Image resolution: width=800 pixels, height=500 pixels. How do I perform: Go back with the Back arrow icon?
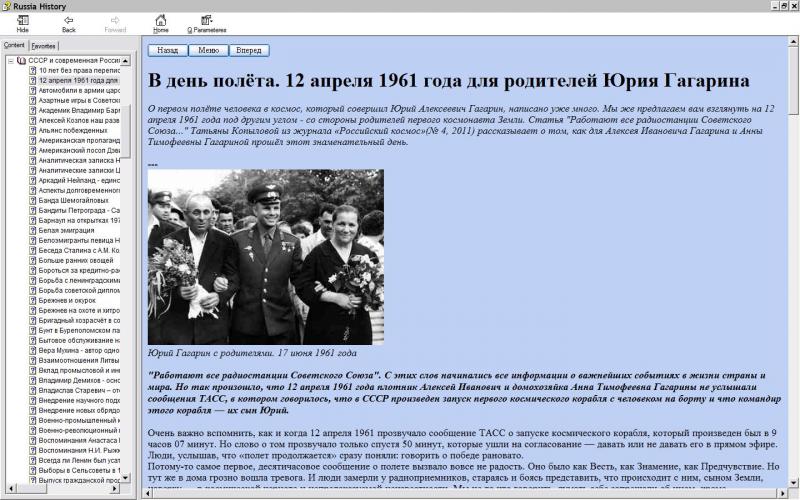pos(68,20)
